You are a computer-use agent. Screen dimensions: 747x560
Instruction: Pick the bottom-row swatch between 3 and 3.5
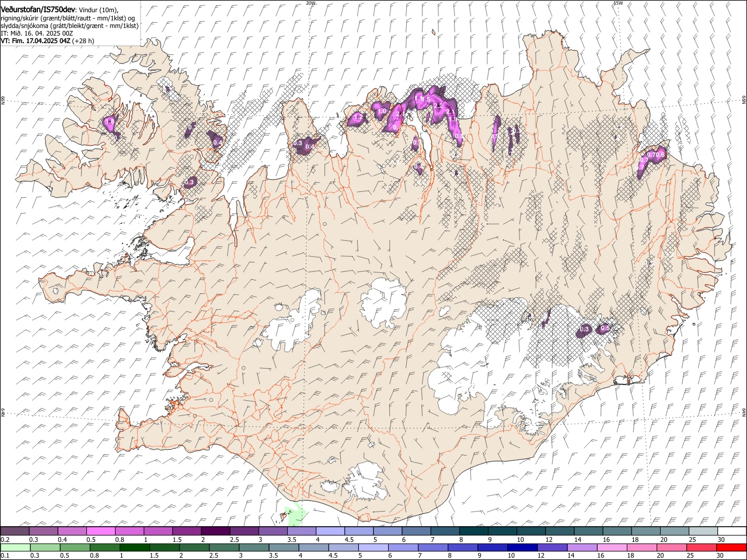coord(254,547)
